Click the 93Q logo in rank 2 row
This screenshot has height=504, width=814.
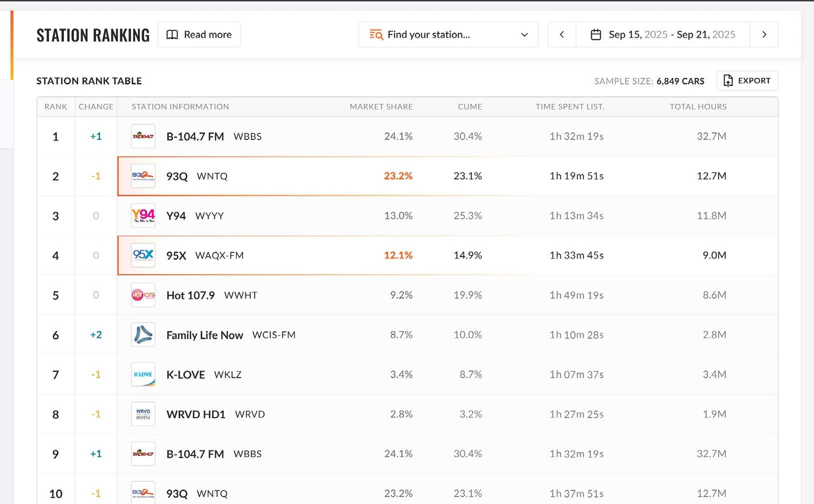click(x=143, y=176)
